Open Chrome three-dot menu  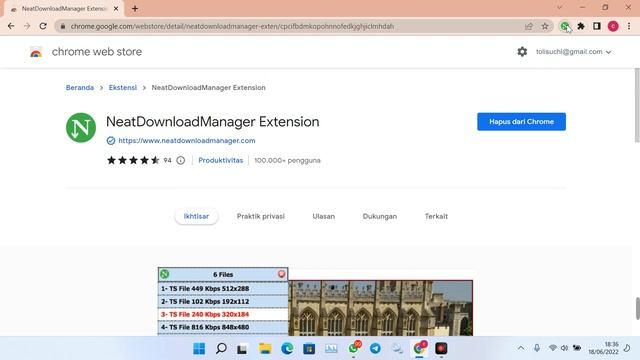pos(629,26)
